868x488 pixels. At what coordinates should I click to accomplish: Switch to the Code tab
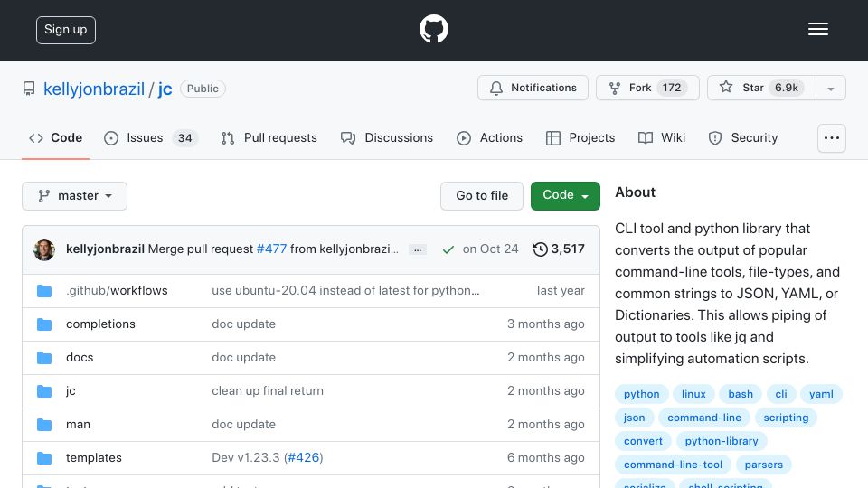pyautogui.click(x=55, y=137)
